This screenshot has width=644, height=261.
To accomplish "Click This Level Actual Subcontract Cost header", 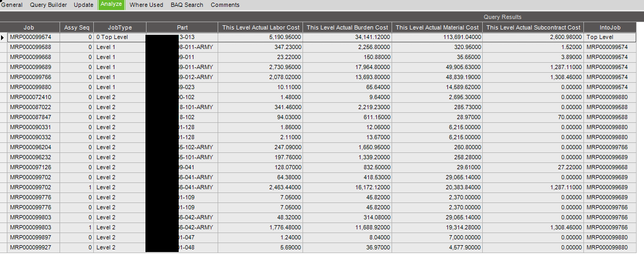I will pyautogui.click(x=533, y=27).
